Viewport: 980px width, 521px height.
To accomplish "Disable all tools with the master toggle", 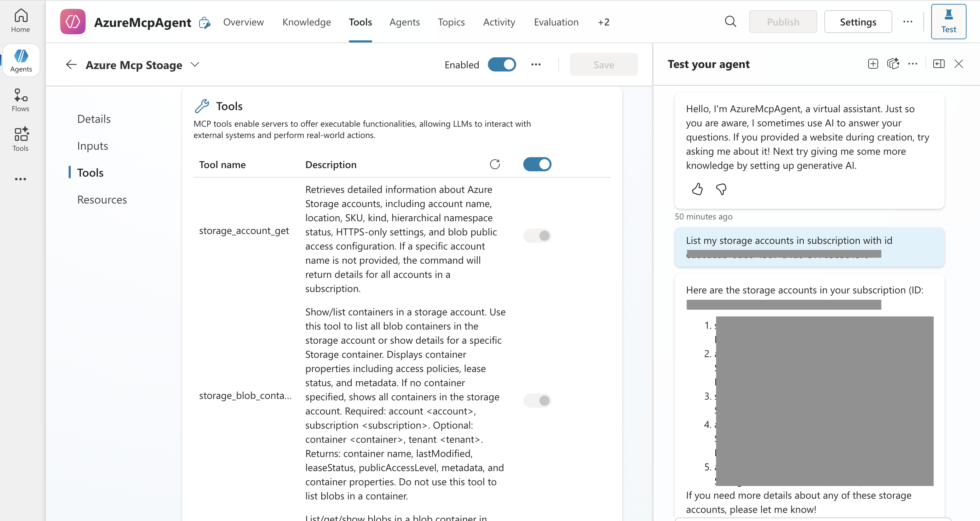I will (x=537, y=164).
